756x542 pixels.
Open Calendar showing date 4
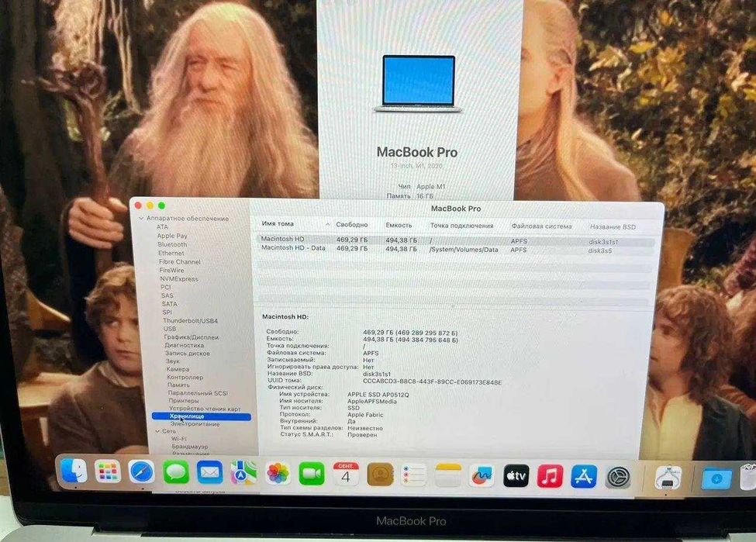[346, 475]
